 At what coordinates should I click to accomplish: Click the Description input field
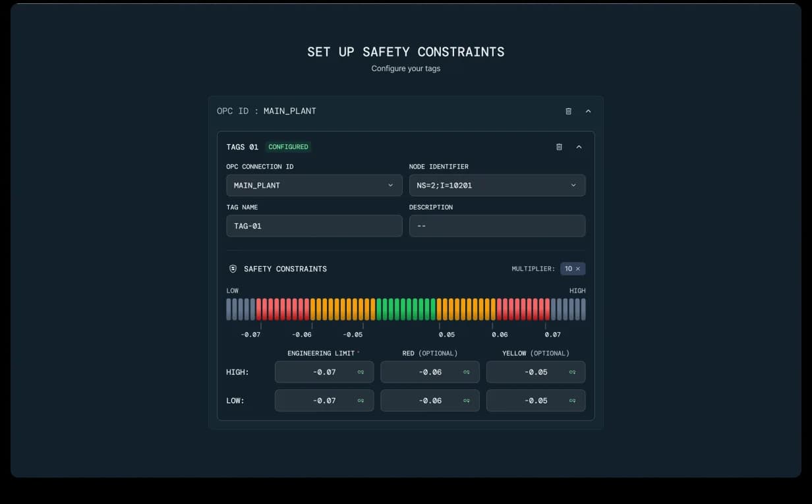pyautogui.click(x=497, y=226)
